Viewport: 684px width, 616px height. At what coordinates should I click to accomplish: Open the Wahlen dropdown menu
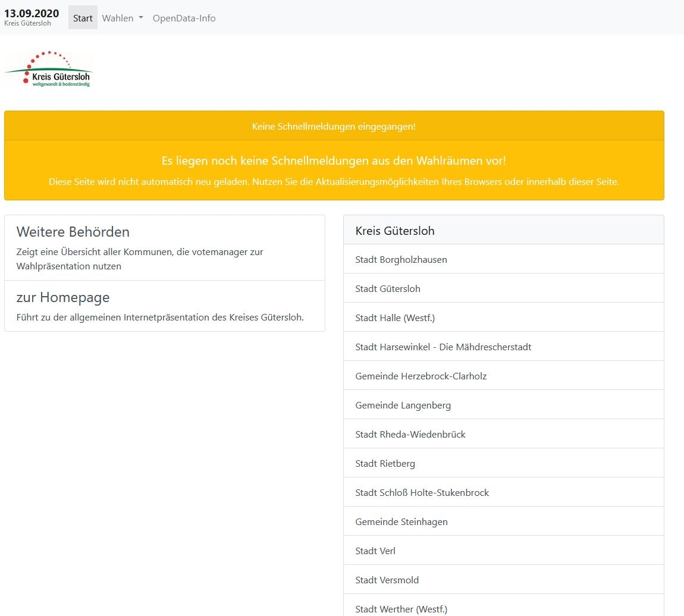pyautogui.click(x=123, y=18)
